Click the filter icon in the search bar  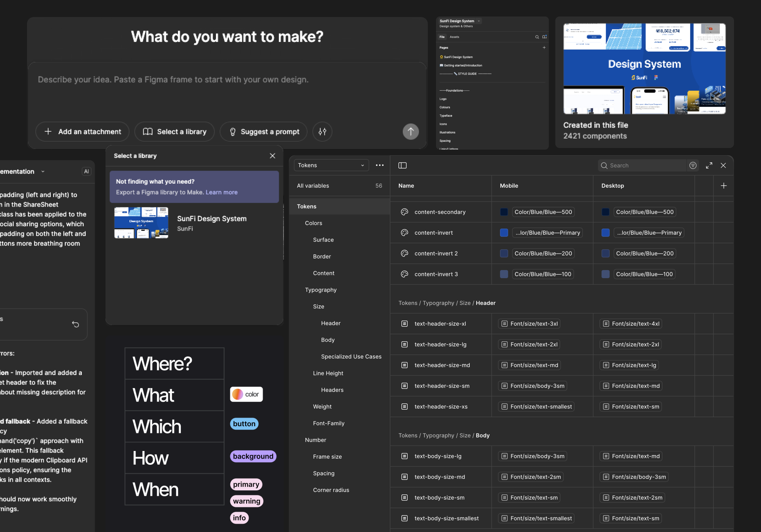[693, 165]
